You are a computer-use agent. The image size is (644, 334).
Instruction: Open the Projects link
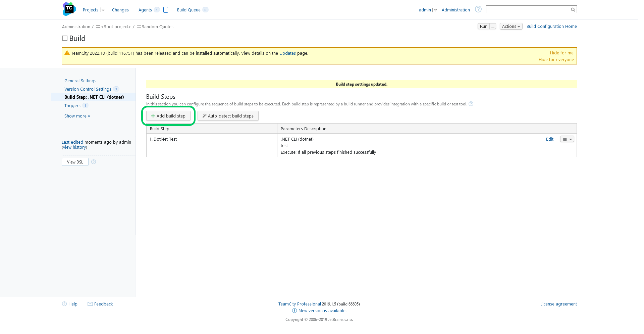pos(90,10)
